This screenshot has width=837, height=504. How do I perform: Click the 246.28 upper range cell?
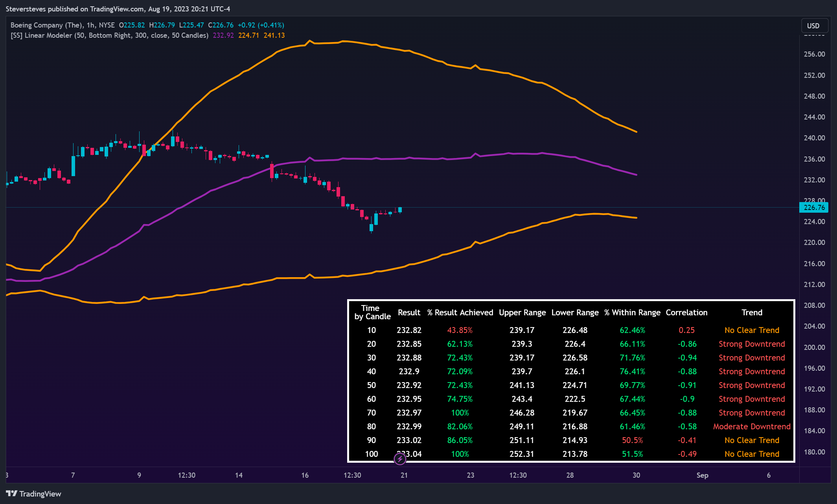(x=522, y=413)
